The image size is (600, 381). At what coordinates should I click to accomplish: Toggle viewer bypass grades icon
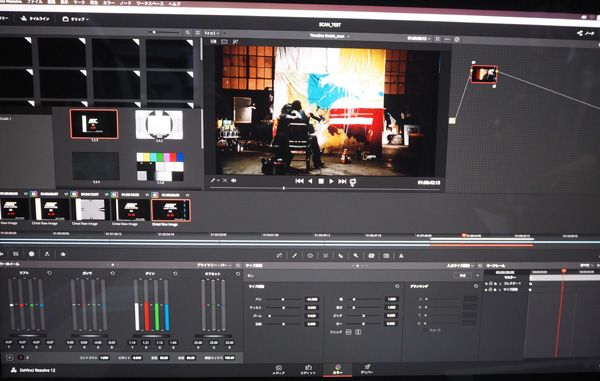pos(457,39)
